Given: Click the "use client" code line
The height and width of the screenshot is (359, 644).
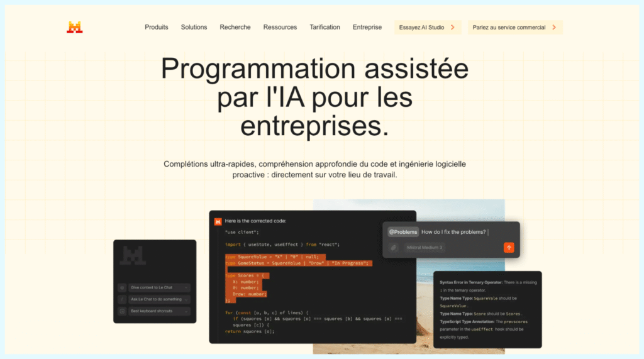Looking at the screenshot, I should point(241,232).
